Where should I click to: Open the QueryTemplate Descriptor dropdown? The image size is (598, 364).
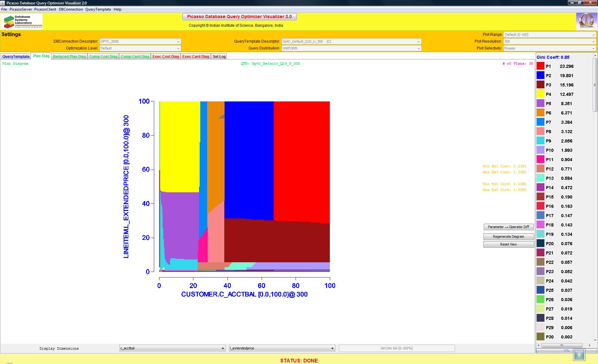pyautogui.click(x=351, y=41)
